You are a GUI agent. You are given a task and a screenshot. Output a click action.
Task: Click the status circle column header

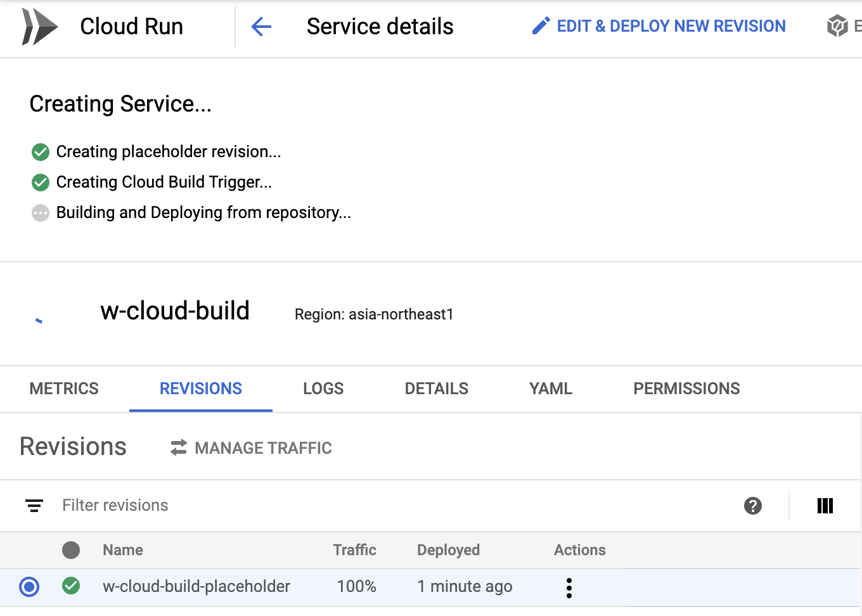click(71, 550)
